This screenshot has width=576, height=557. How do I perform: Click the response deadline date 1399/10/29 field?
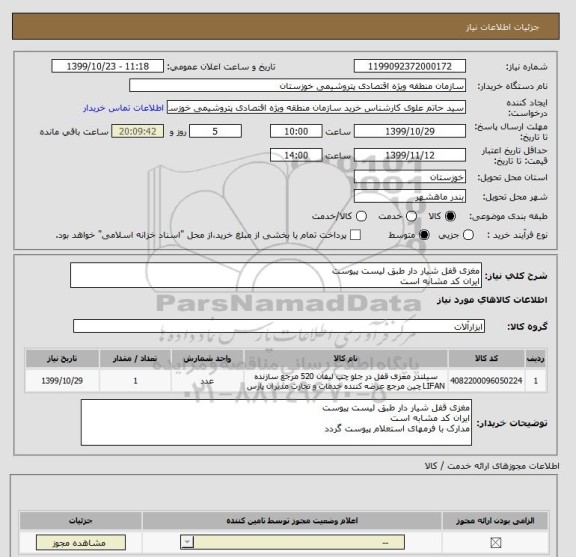pos(410,131)
